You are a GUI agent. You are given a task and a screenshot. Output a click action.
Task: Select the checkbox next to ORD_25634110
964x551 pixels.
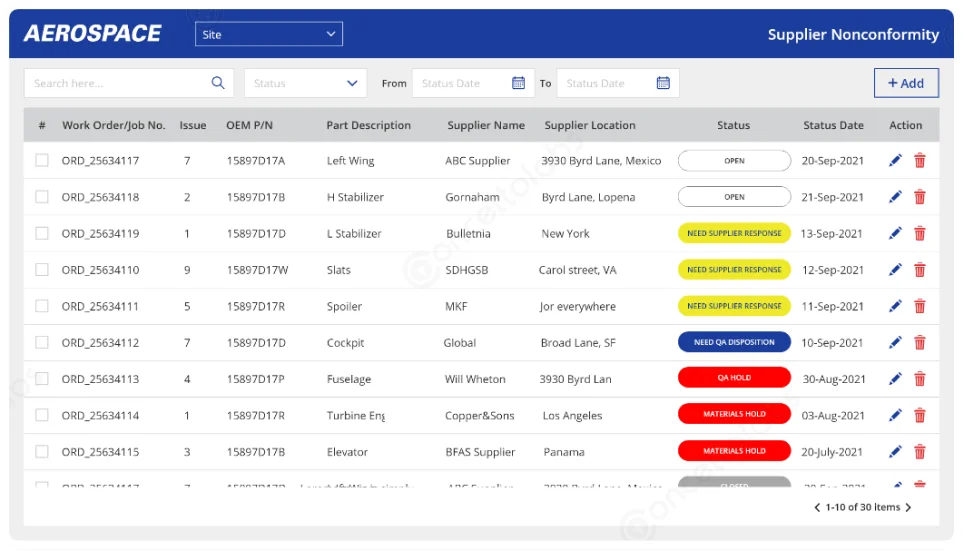point(42,270)
